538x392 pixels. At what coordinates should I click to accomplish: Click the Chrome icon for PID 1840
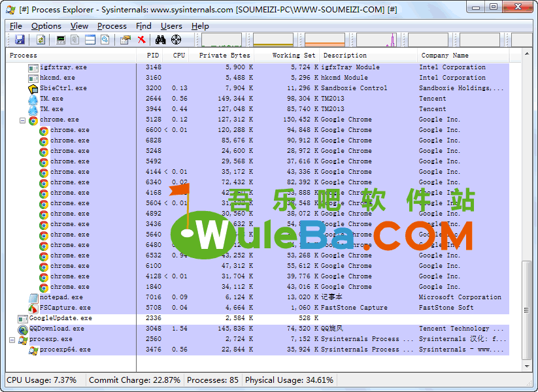tap(44, 287)
